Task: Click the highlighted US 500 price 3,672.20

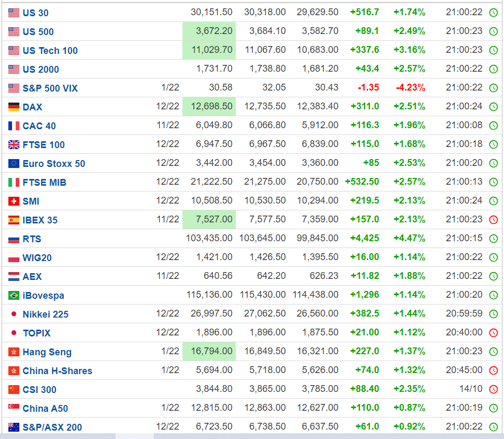Action: 209,31
